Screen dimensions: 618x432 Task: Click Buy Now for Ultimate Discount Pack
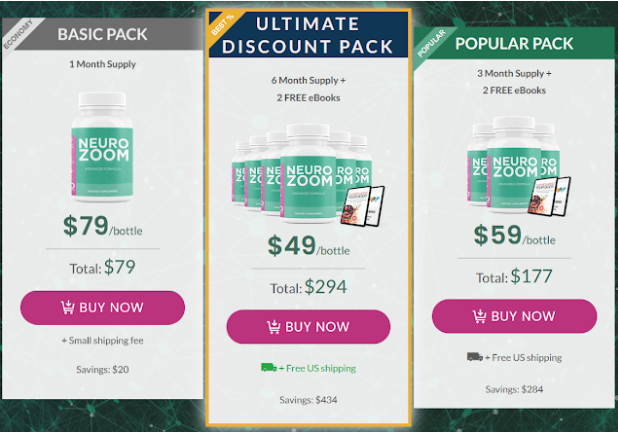pos(308,327)
